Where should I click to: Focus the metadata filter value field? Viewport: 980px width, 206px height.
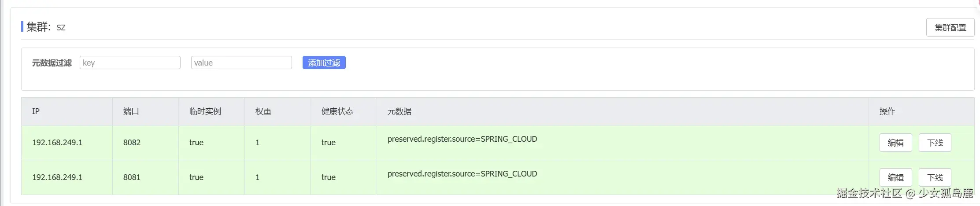click(241, 63)
